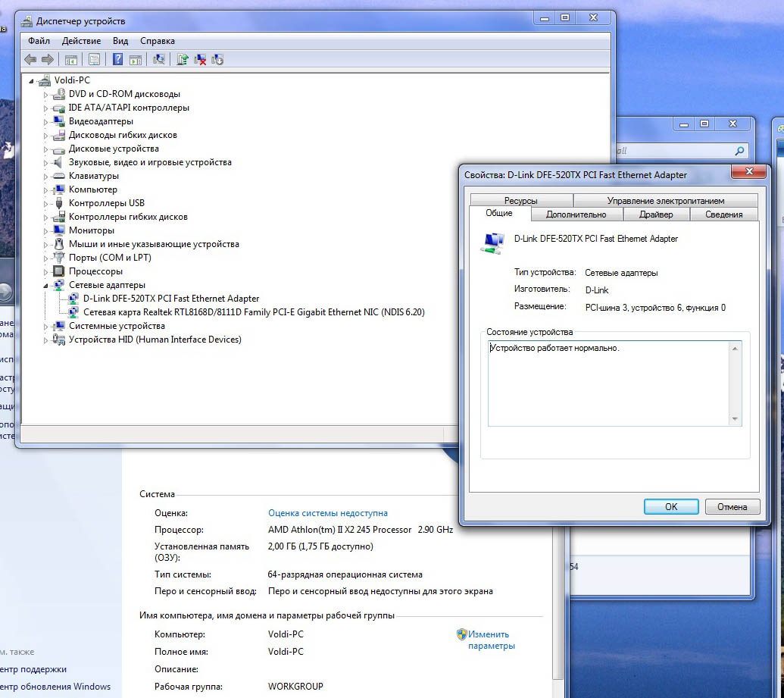Click the Update driver toolbar icon
The height and width of the screenshot is (698, 784).
183,59
